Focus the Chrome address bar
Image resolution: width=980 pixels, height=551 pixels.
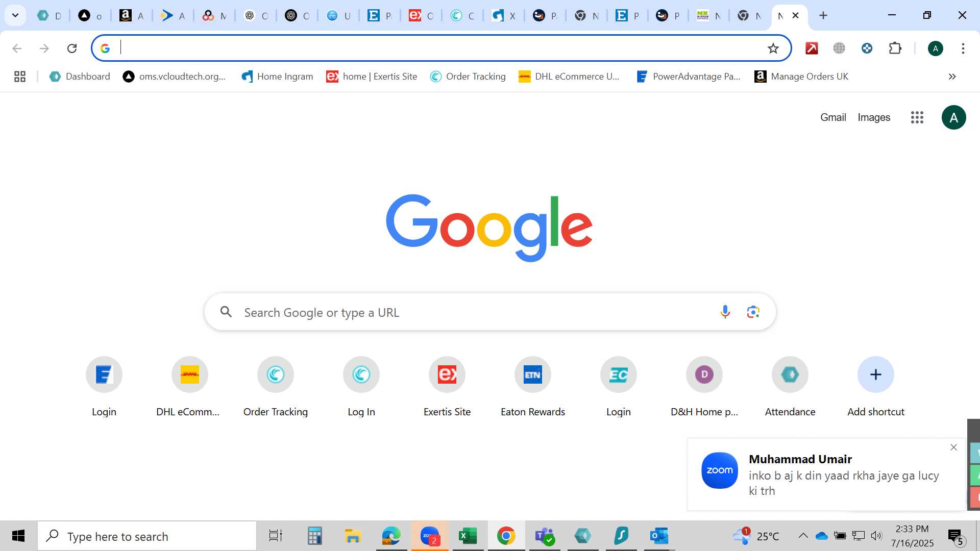441,48
